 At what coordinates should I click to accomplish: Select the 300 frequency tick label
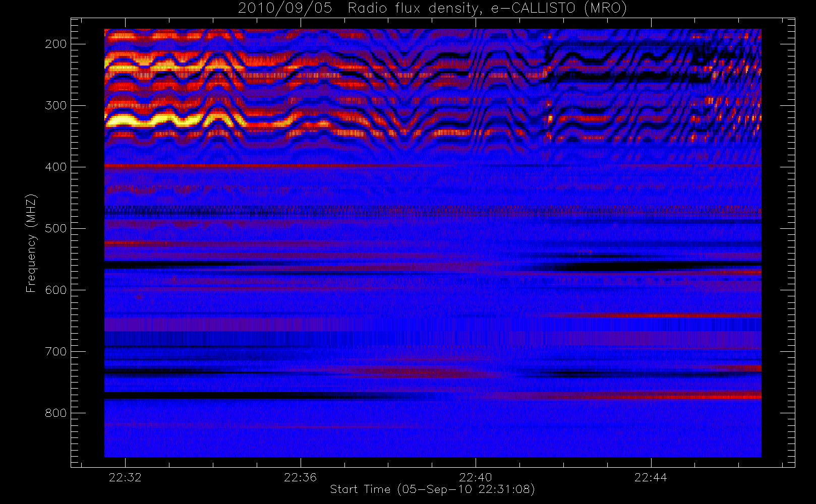click(x=56, y=105)
